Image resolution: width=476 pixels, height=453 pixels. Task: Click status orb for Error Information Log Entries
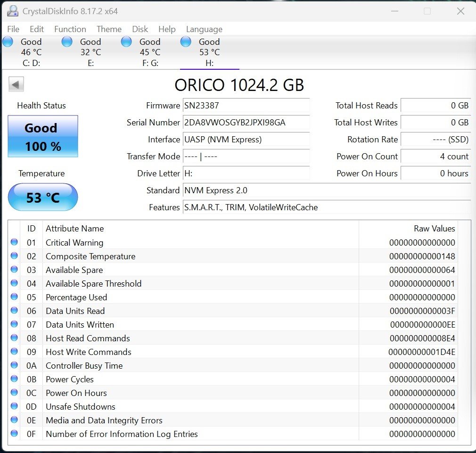14,433
